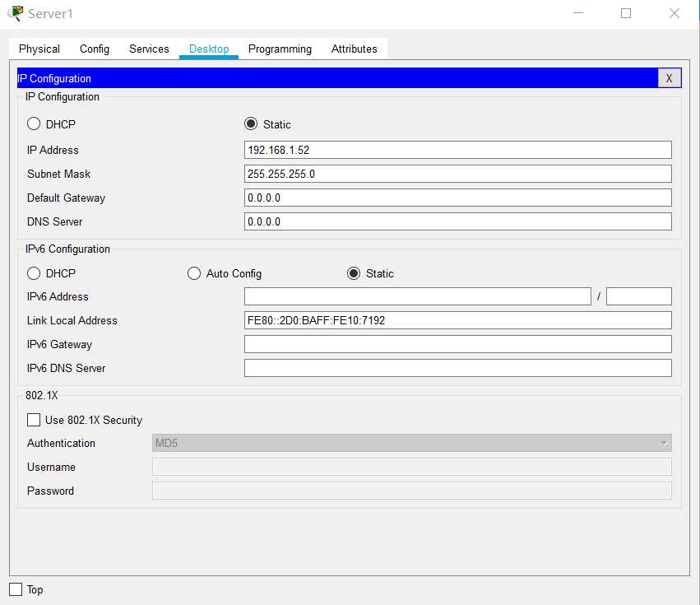This screenshot has width=700, height=605.
Task: Click the IPv6 Configuration group heading
Action: 67,249
